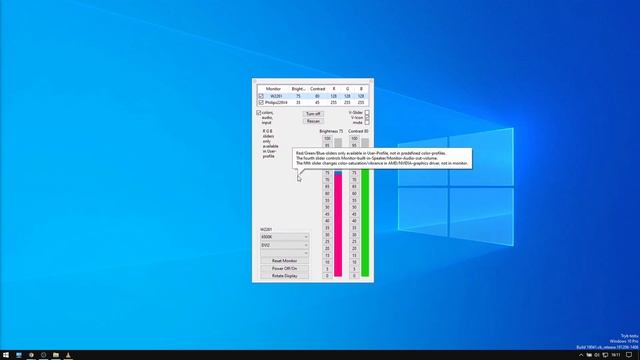Click the green Contrast slider bar

(x=365, y=222)
